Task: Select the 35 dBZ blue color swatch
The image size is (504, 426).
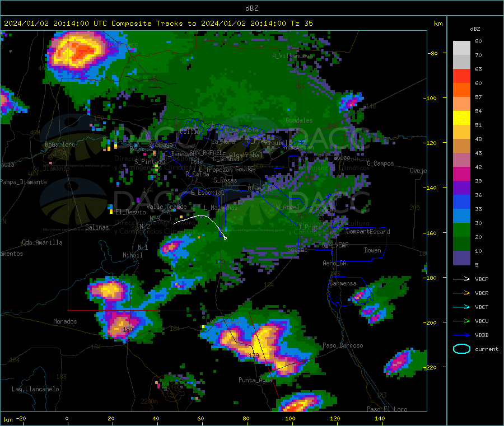Action: [x=461, y=202]
